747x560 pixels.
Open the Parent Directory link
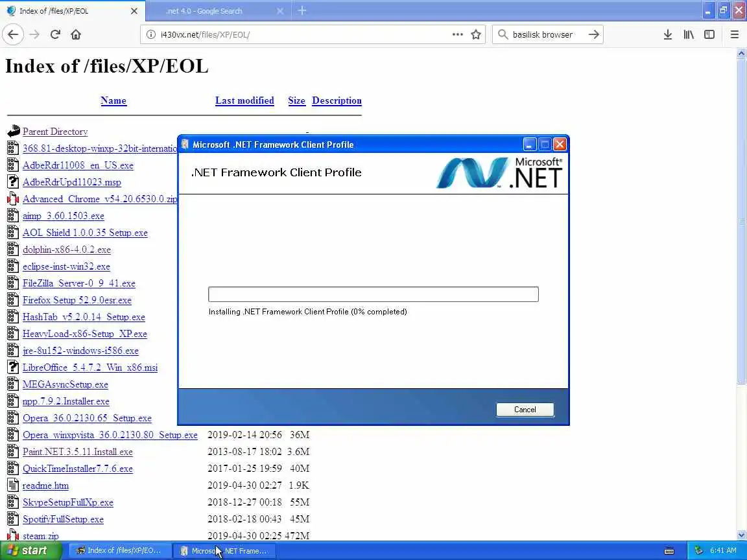tap(55, 132)
